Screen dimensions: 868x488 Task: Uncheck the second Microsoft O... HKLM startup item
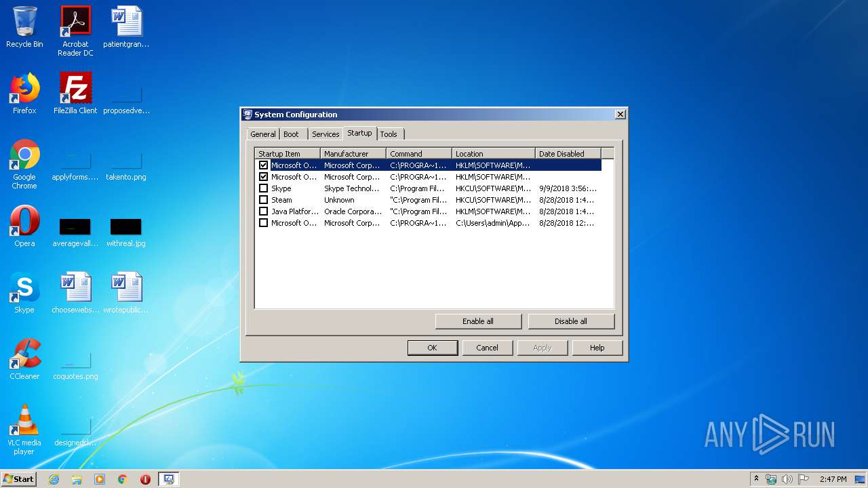[x=264, y=176]
